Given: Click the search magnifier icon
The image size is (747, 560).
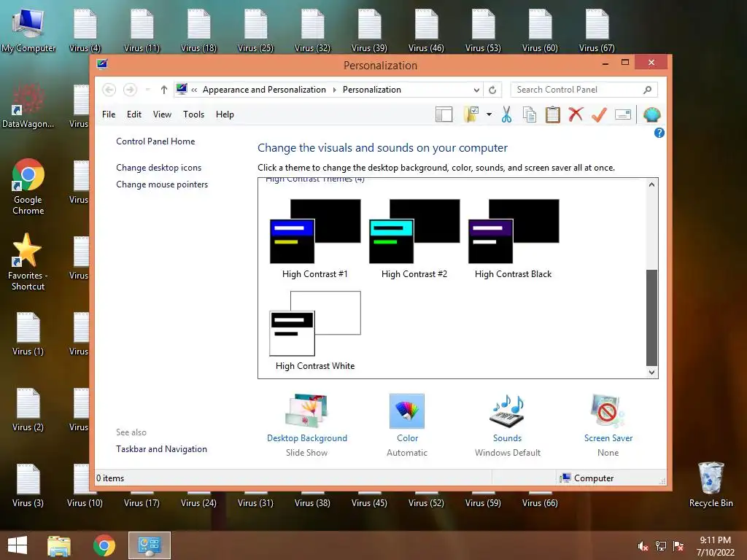Looking at the screenshot, I should [648, 90].
